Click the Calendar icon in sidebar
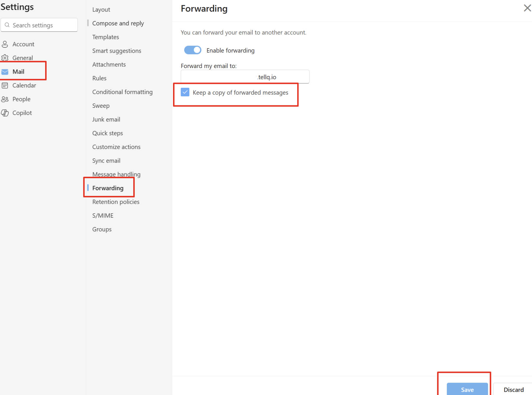Screen dimensions: 532x395 click(x=5, y=85)
